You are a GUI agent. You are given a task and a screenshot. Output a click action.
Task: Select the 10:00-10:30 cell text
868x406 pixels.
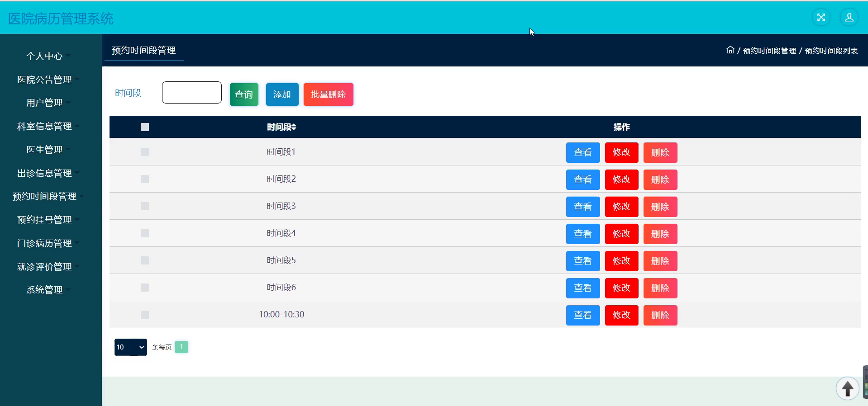tap(281, 314)
